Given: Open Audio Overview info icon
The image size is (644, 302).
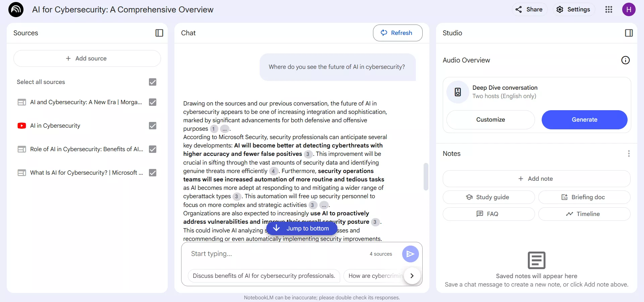Looking at the screenshot, I should click(x=626, y=60).
